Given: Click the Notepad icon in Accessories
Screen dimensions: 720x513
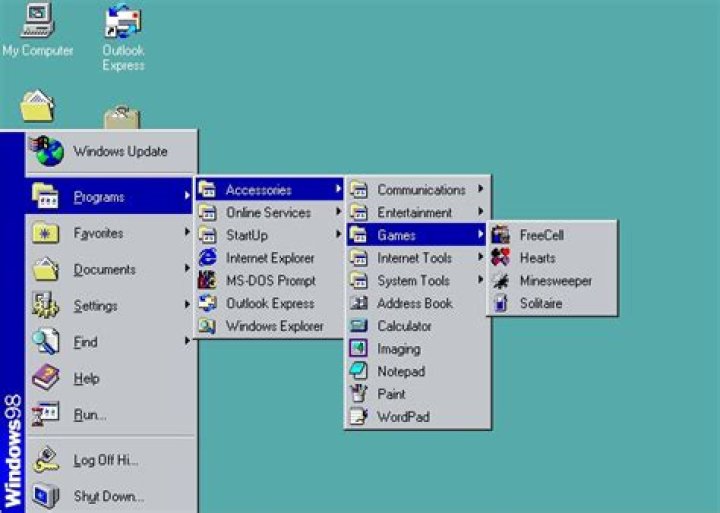Looking at the screenshot, I should point(358,371).
